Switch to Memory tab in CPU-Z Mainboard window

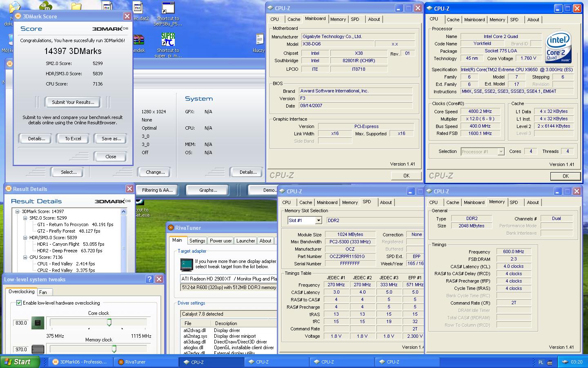338,19
